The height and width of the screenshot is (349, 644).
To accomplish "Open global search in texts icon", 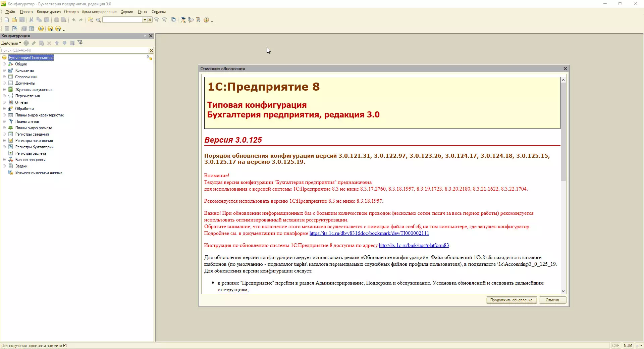I will click(x=90, y=20).
